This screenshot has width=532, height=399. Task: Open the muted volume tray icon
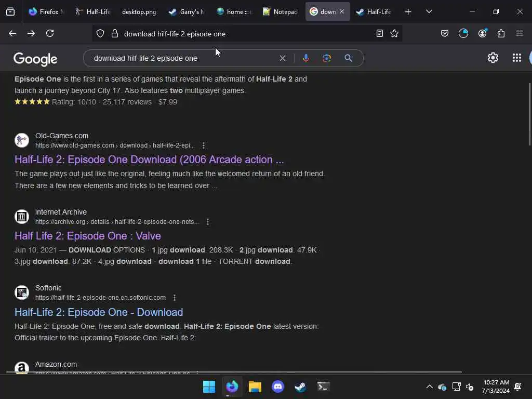click(470, 387)
